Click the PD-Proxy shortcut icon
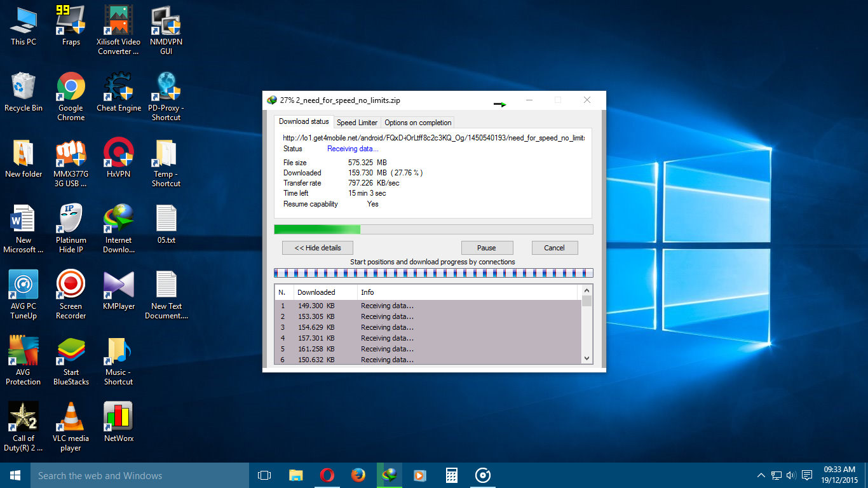 [x=166, y=97]
